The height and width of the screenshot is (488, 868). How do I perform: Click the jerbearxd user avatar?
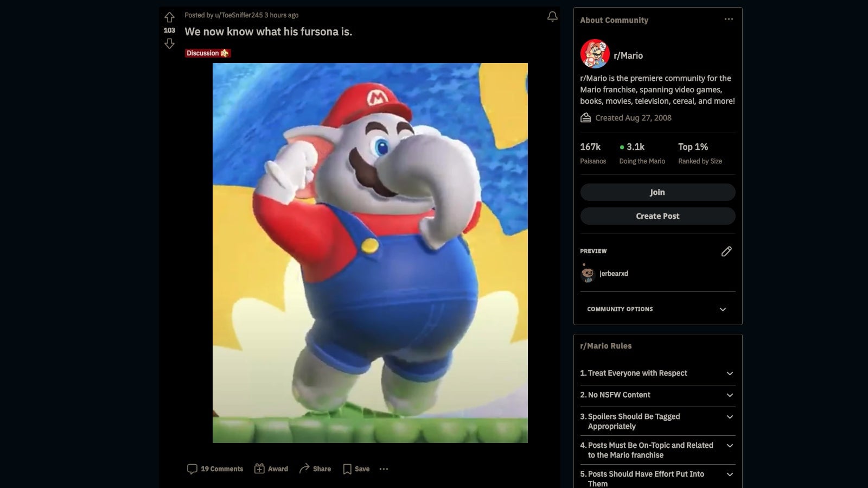pyautogui.click(x=588, y=274)
